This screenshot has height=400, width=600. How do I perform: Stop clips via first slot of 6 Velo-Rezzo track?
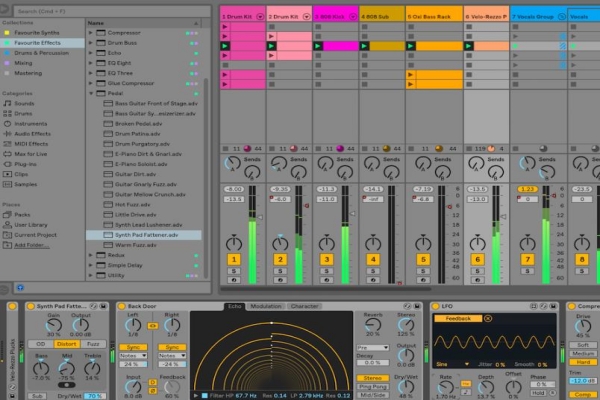469,27
